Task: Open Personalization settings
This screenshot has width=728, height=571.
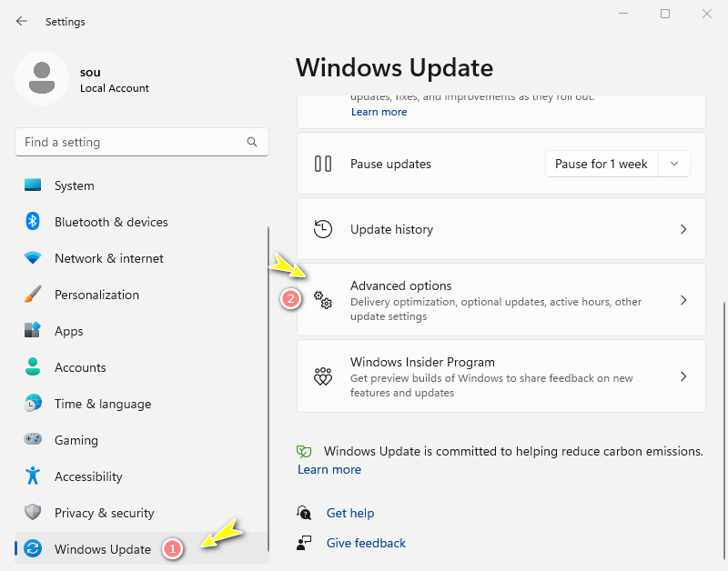Action: click(x=142, y=295)
